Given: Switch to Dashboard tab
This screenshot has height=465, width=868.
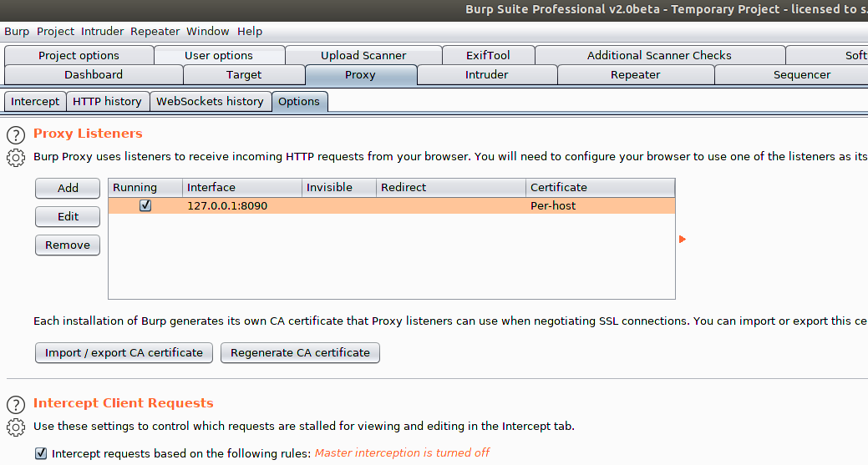Looking at the screenshot, I should [94, 74].
